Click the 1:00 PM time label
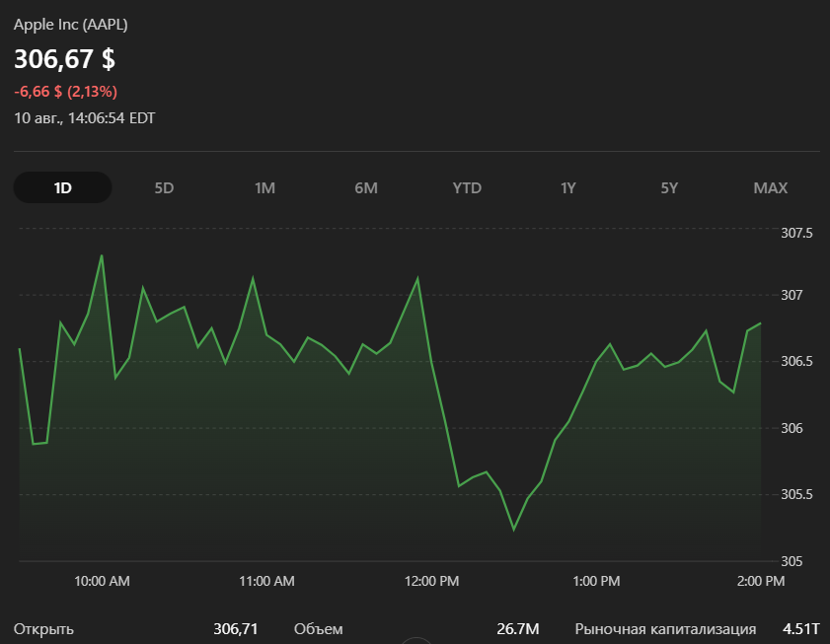The height and width of the screenshot is (644, 830). point(596,581)
